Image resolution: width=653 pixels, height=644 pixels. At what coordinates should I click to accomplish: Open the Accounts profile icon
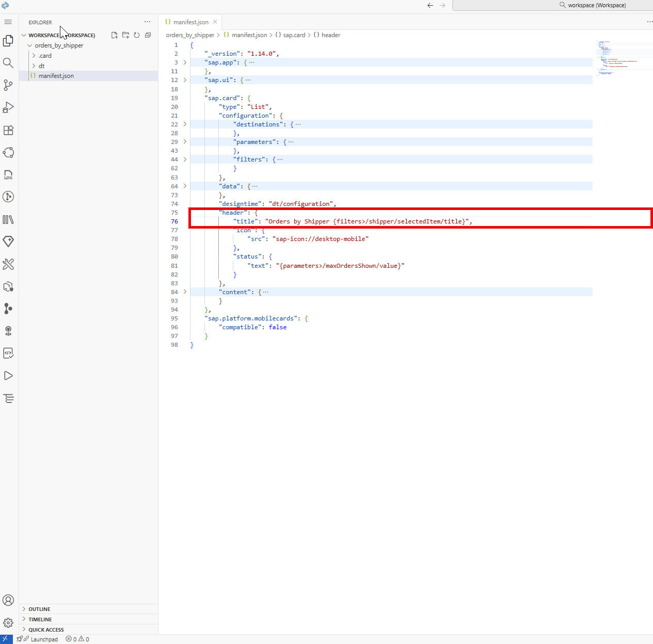pyautogui.click(x=8, y=600)
